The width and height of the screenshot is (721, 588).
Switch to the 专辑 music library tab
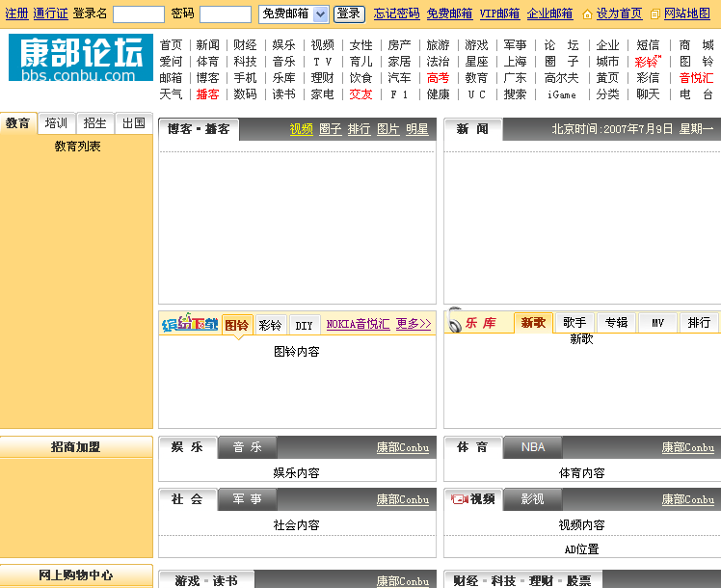[x=616, y=322]
